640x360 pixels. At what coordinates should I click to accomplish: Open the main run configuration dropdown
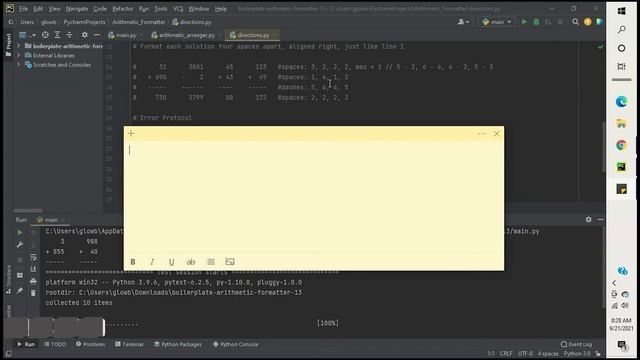(x=497, y=22)
